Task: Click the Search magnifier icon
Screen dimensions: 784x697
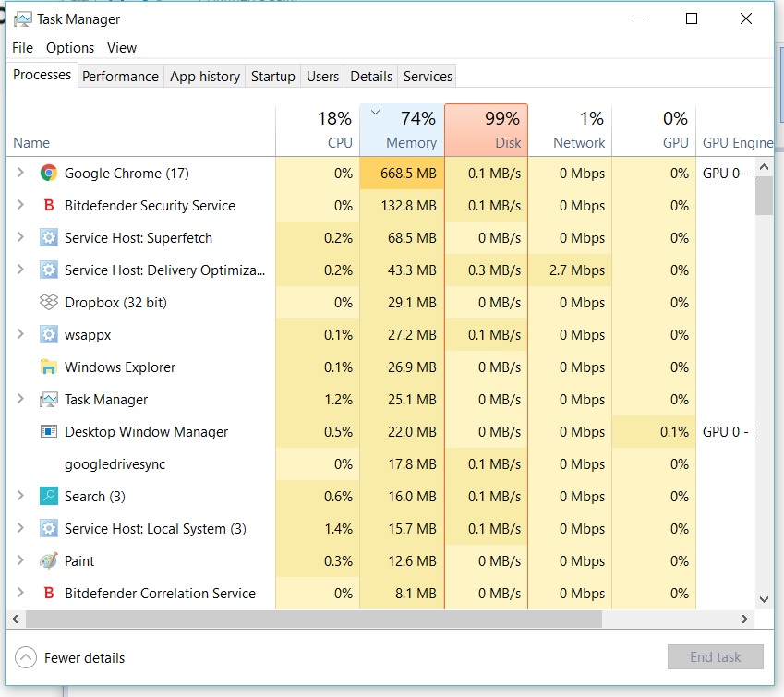Action: 49,496
